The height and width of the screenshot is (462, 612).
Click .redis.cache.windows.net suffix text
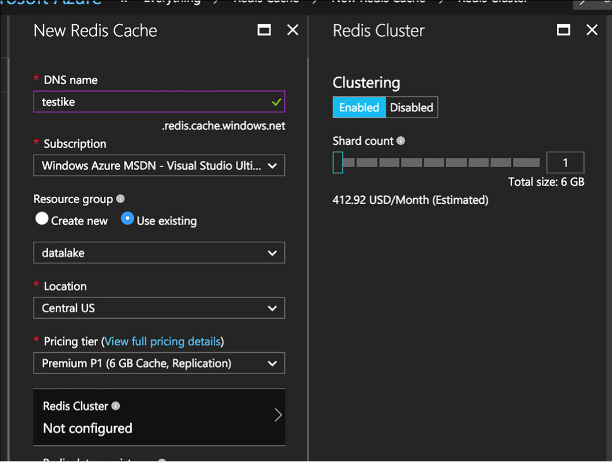point(224,126)
